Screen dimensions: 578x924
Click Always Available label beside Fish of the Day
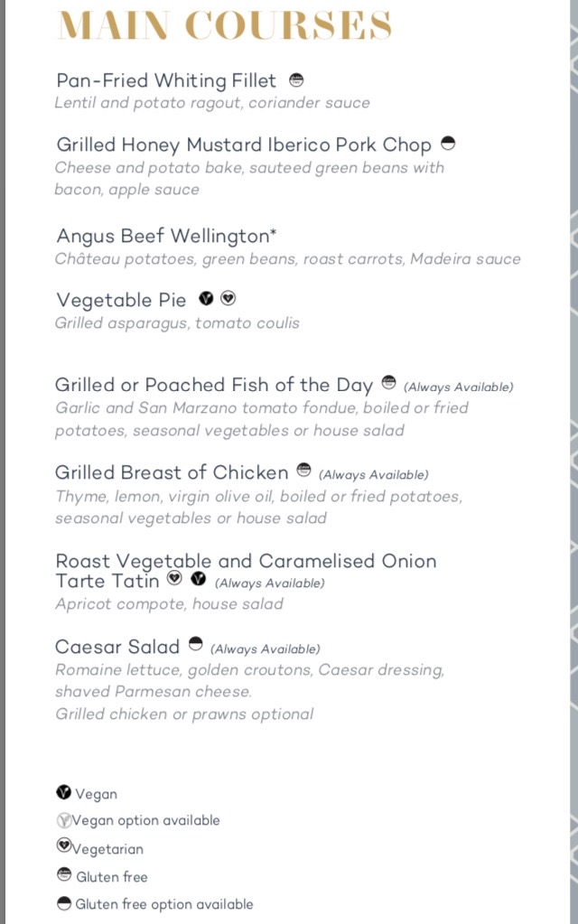(x=459, y=387)
